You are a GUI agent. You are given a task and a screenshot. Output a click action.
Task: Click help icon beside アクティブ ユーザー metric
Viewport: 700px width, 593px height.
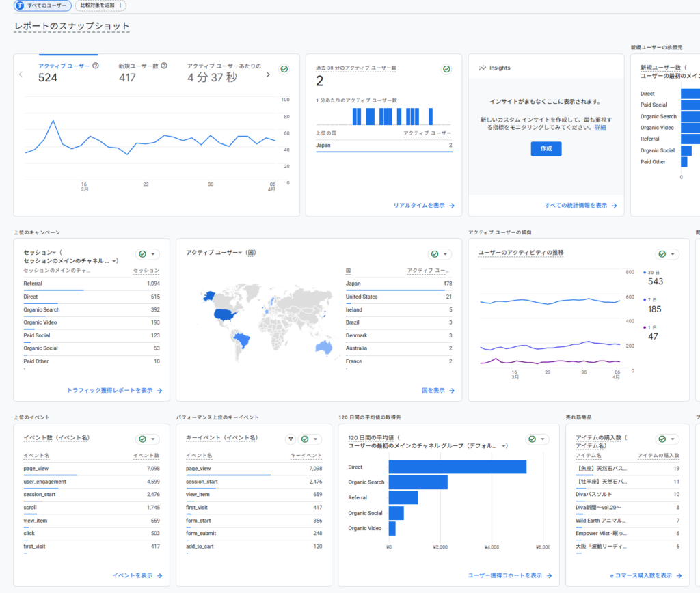pyautogui.click(x=96, y=66)
